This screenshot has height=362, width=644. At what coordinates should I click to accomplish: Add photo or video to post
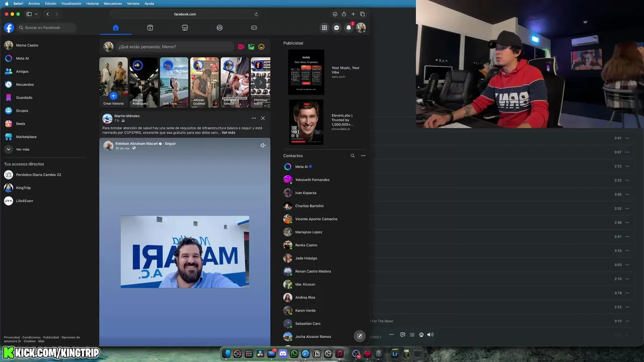tap(251, 47)
